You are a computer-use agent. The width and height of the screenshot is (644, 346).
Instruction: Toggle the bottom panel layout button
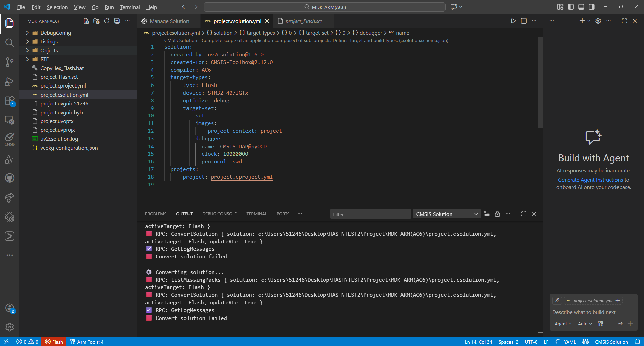[x=581, y=7]
